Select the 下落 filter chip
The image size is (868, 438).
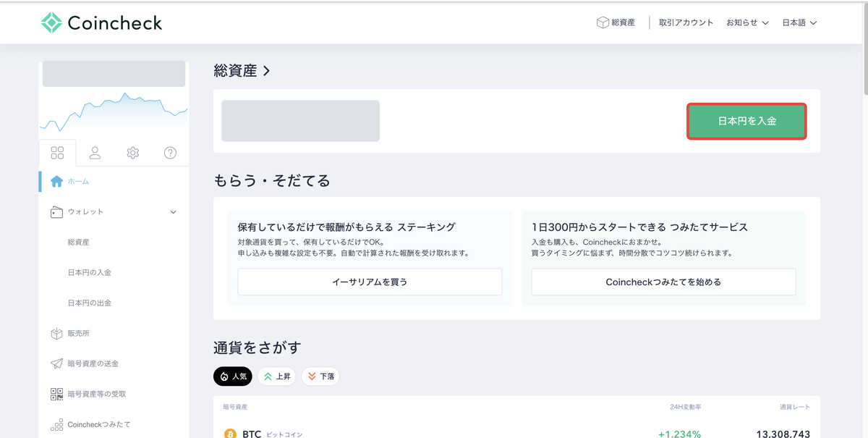[320, 376]
